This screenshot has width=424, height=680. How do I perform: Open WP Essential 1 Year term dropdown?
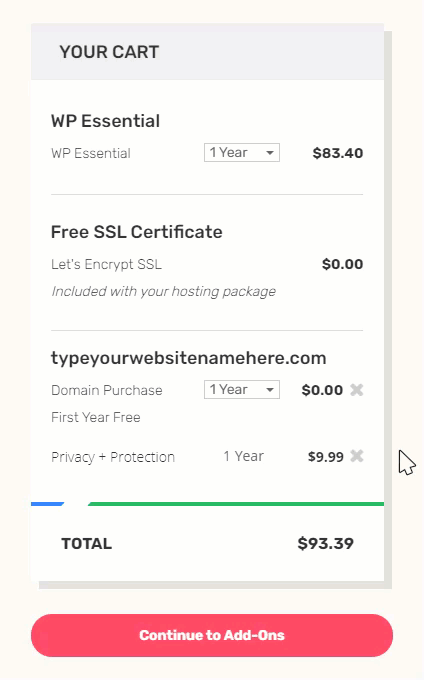tap(242, 153)
